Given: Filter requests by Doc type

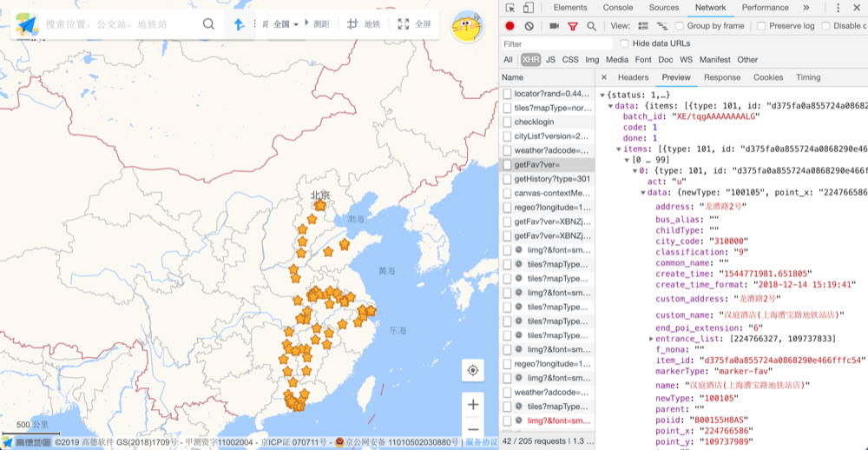Looking at the screenshot, I should (666, 60).
